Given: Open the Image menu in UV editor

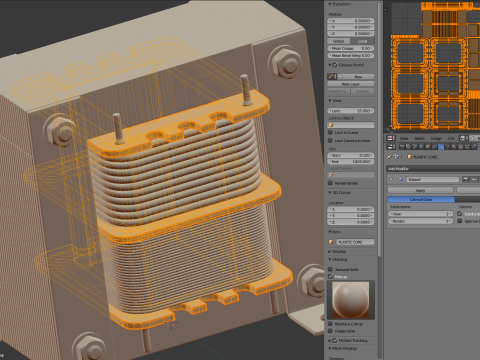Looking at the screenshot, I should pos(436,138).
